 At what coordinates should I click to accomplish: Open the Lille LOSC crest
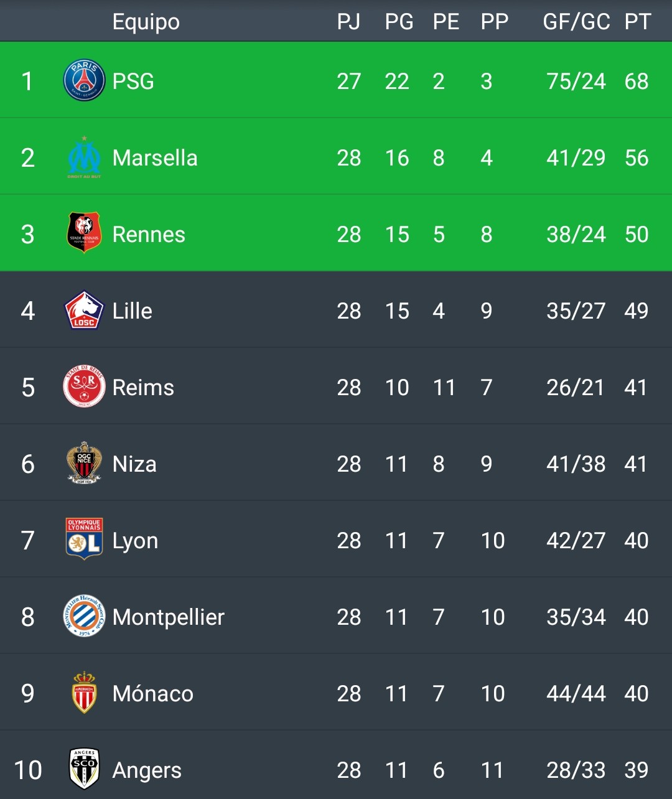click(x=84, y=311)
